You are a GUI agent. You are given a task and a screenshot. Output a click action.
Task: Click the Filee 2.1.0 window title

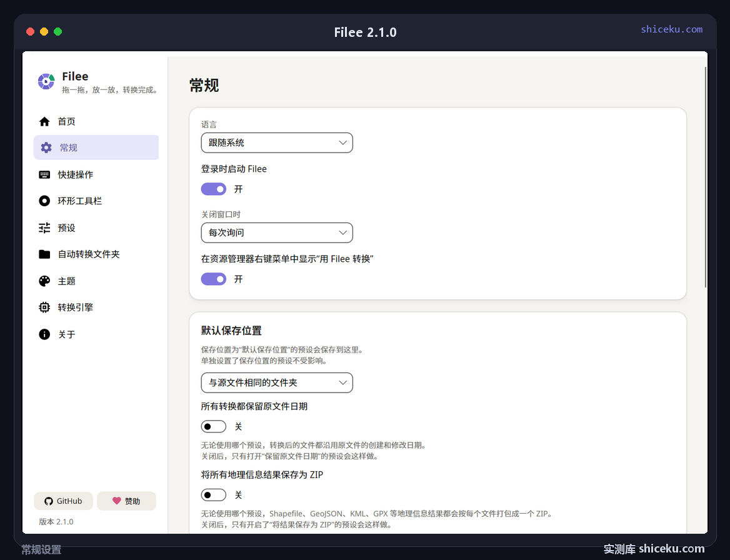pyautogui.click(x=366, y=32)
